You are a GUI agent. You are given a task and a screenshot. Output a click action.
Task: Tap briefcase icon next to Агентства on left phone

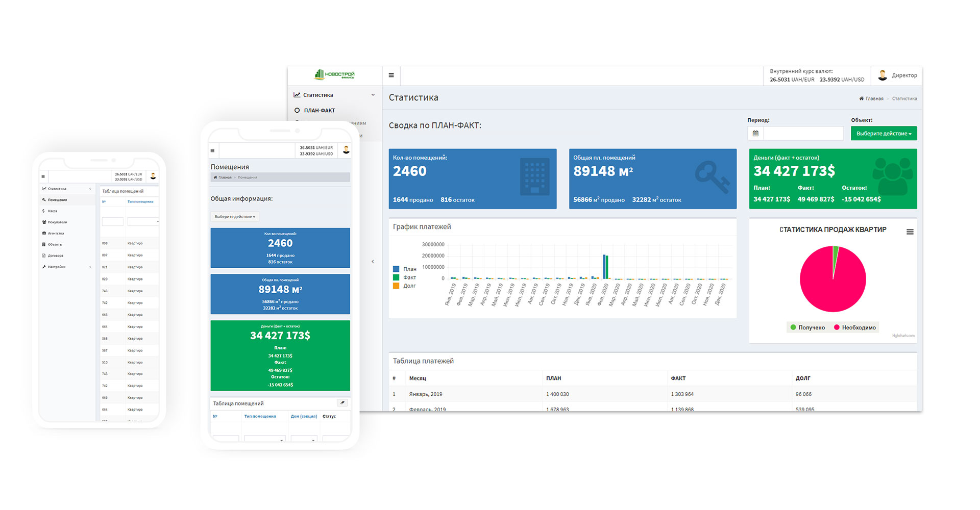(44, 233)
